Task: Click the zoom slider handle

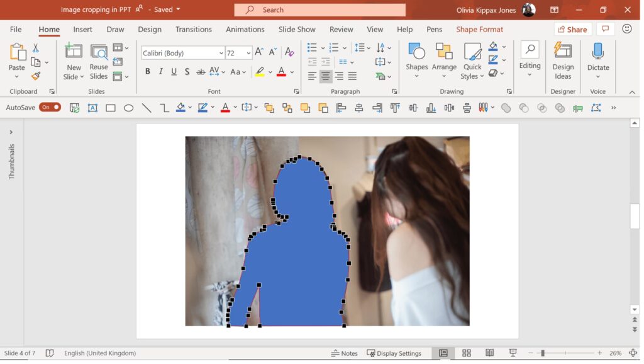Action: 542,353
